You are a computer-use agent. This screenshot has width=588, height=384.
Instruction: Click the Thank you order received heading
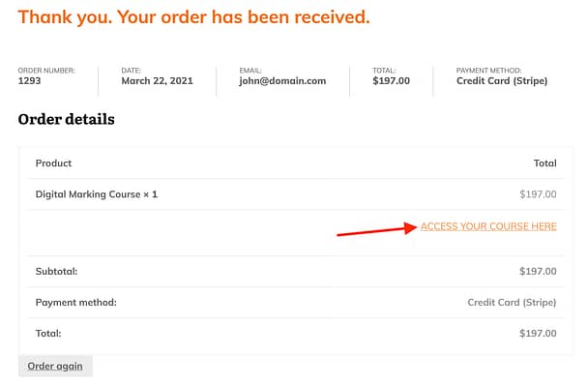[x=193, y=17]
